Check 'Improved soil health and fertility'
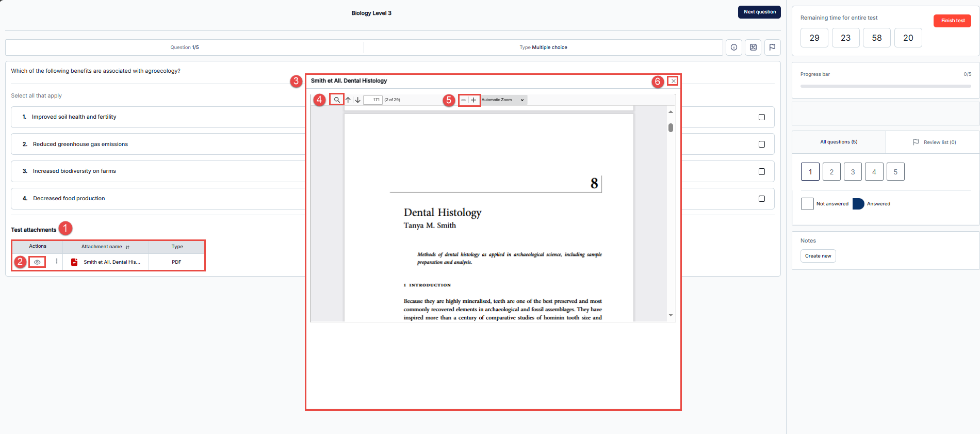The image size is (980, 434). coord(762,117)
